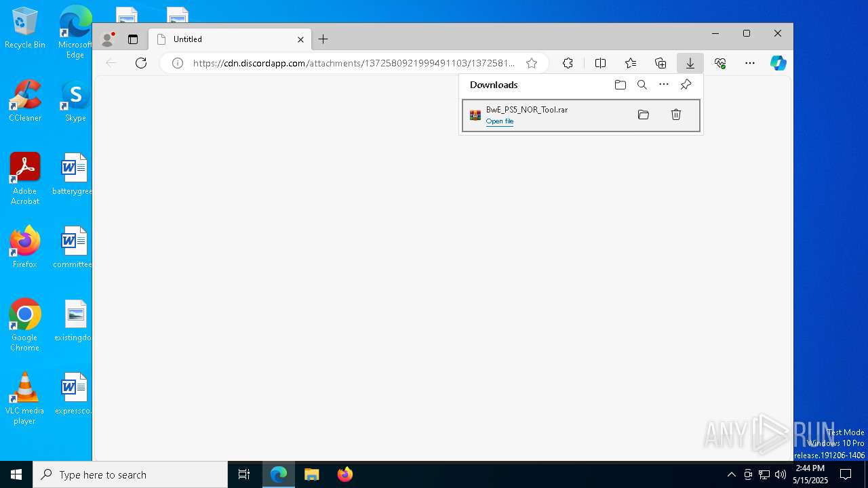The height and width of the screenshot is (488, 868).
Task: Select Adobe Acrobat desktop shortcut
Action: tap(25, 178)
